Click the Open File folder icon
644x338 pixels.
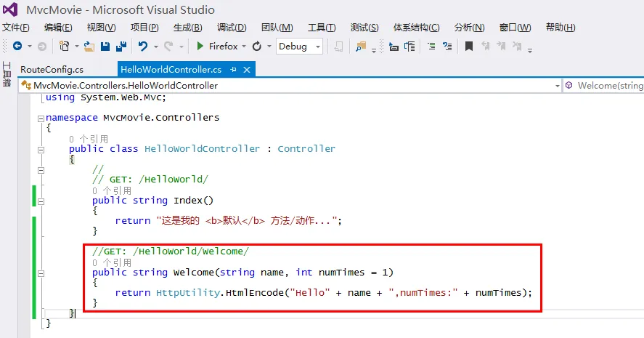click(x=89, y=47)
